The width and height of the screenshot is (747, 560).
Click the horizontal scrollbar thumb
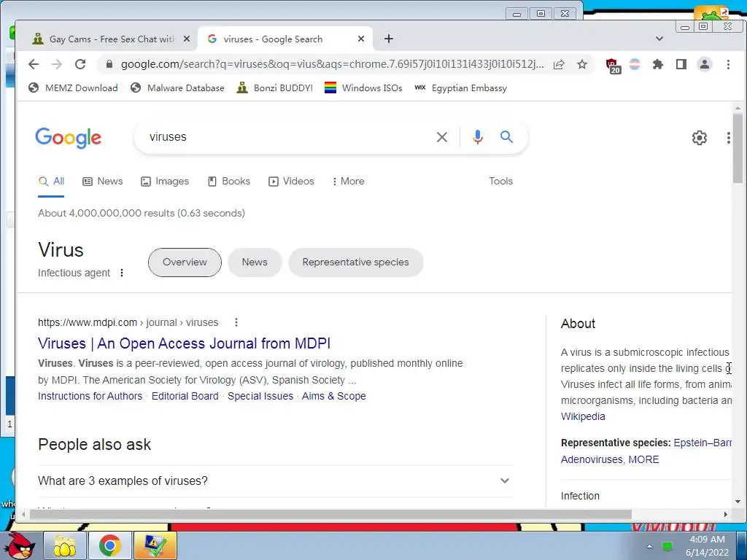[330, 514]
